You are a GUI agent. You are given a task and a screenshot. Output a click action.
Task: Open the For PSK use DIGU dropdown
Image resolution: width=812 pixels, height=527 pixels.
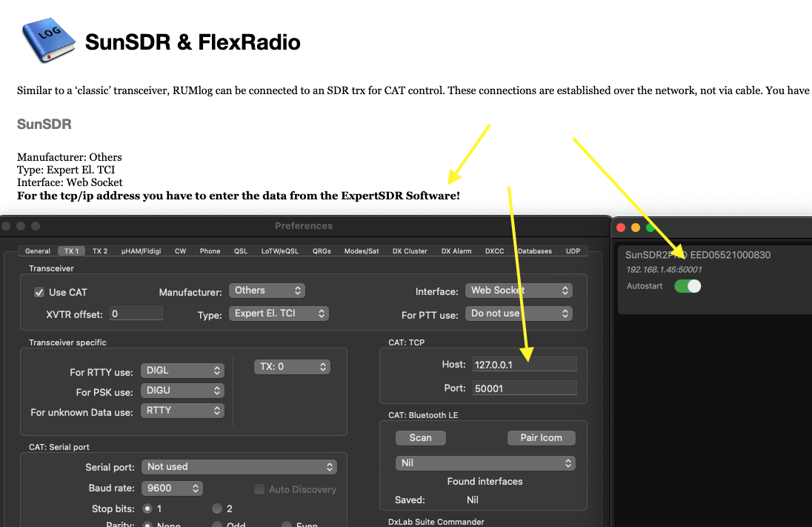point(182,390)
